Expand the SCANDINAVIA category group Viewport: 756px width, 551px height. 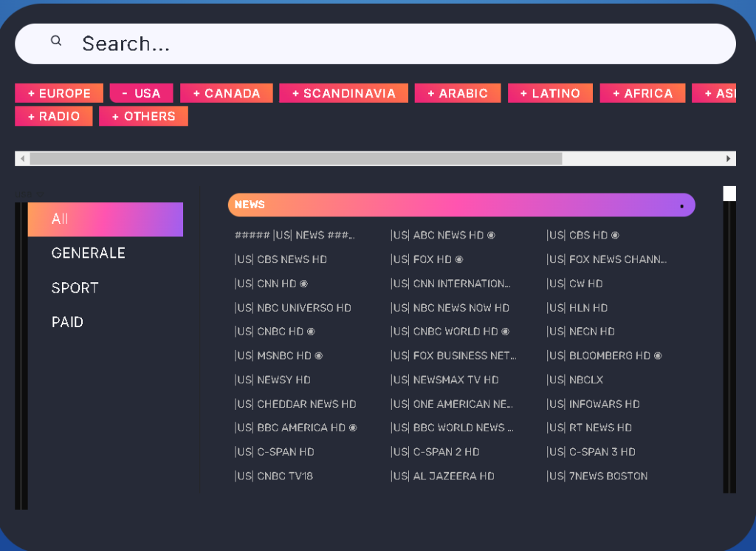coord(344,93)
